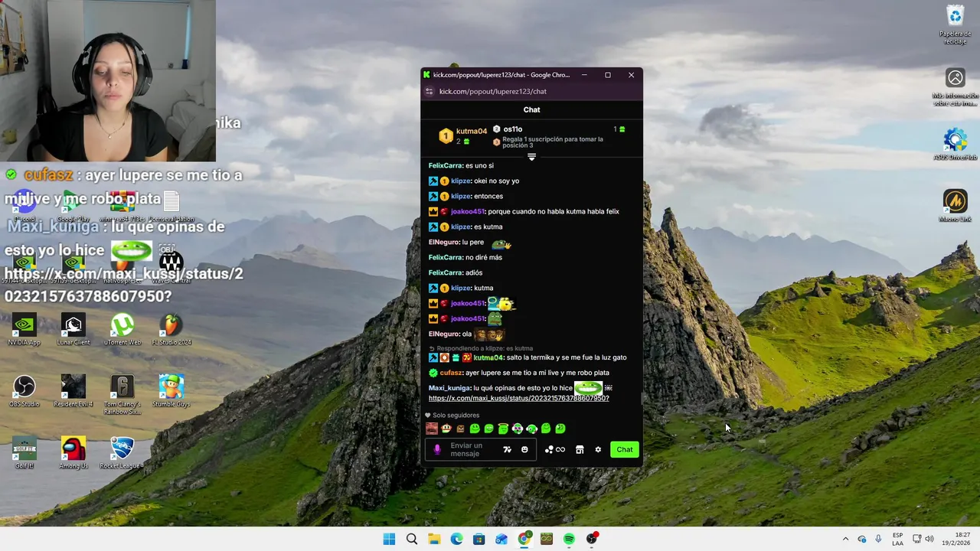This screenshot has height=551, width=980.
Task: Click the purple microphone icon in chat input
Action: (x=437, y=450)
